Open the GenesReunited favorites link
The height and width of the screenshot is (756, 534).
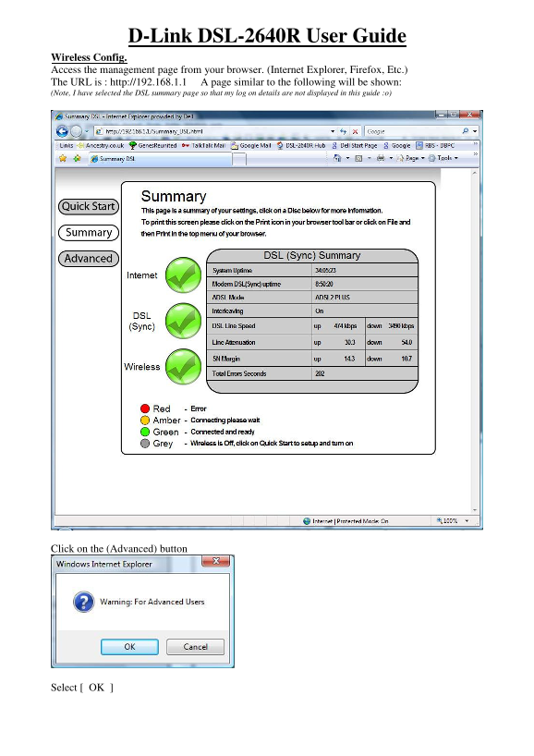153,145
